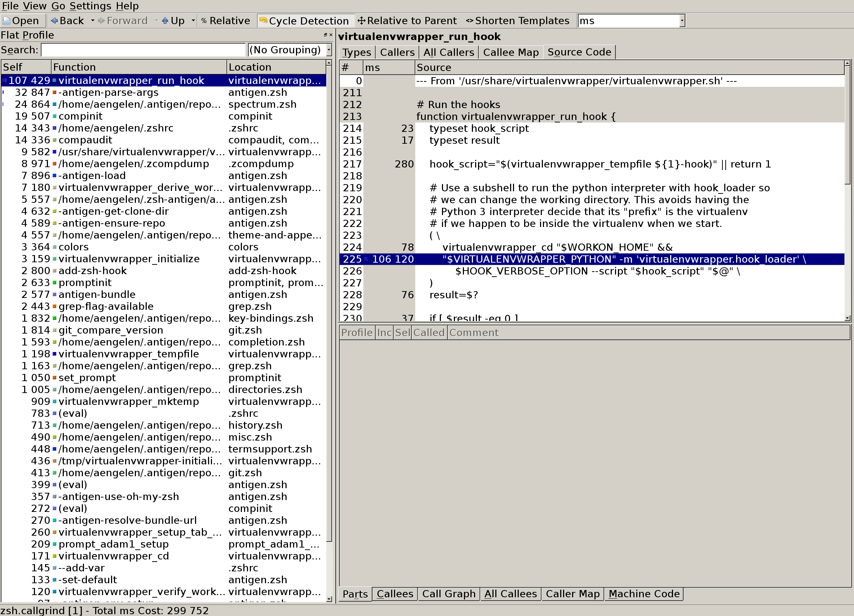The image size is (854, 616).
Task: Switch to the Callees tab
Action: coord(395,594)
